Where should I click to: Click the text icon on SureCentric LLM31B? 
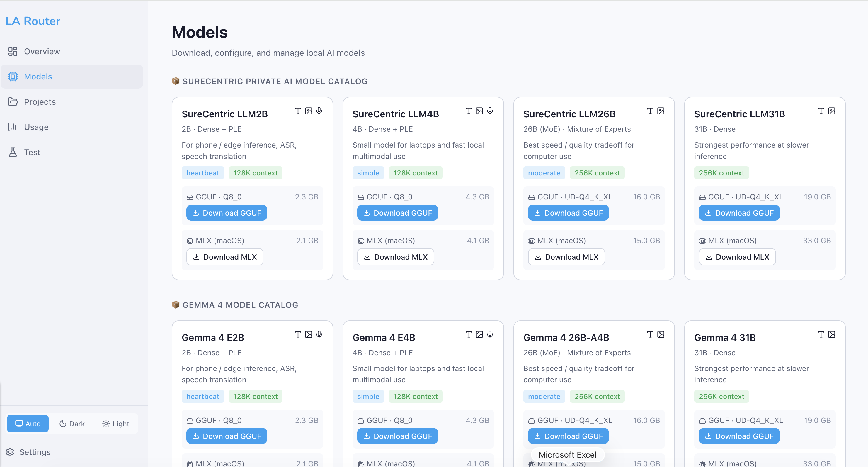pyautogui.click(x=821, y=111)
